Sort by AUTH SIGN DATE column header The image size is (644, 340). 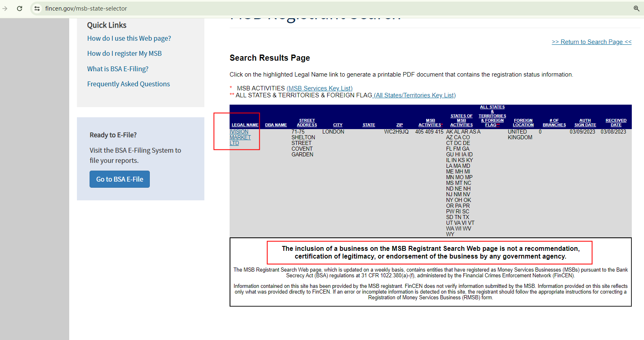pyautogui.click(x=585, y=123)
